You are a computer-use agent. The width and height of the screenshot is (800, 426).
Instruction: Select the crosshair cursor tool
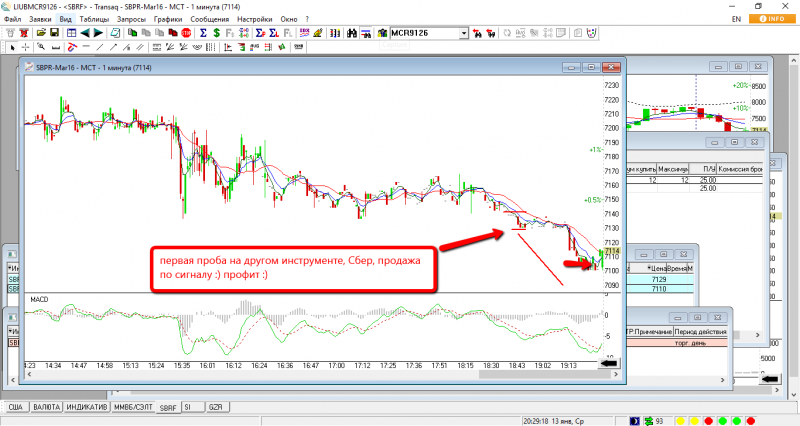(26, 47)
